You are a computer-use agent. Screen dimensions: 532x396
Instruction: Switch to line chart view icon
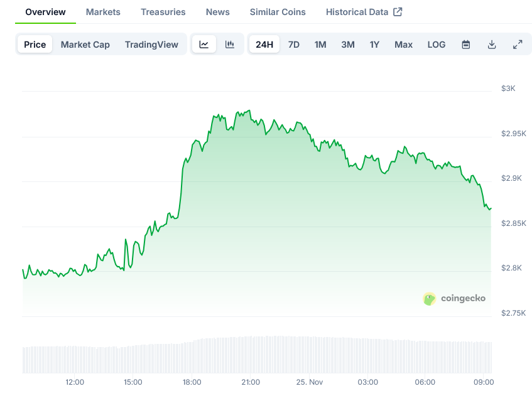point(204,45)
